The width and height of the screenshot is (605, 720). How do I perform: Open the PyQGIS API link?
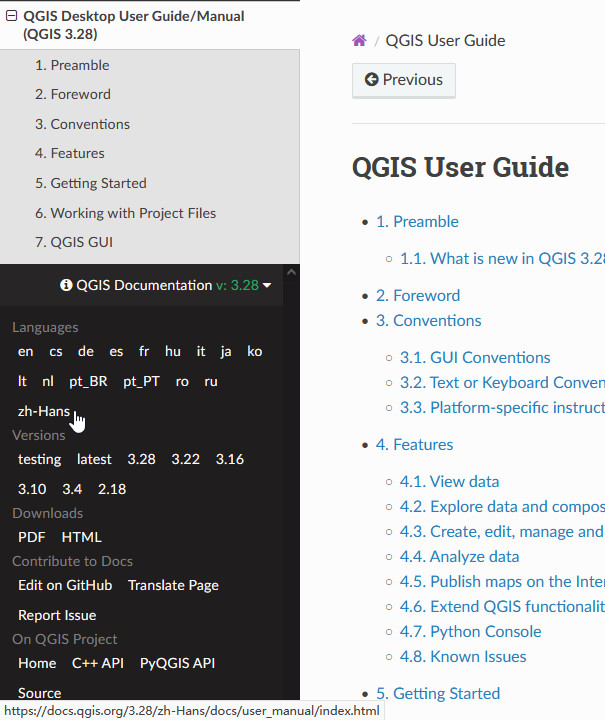(x=177, y=664)
